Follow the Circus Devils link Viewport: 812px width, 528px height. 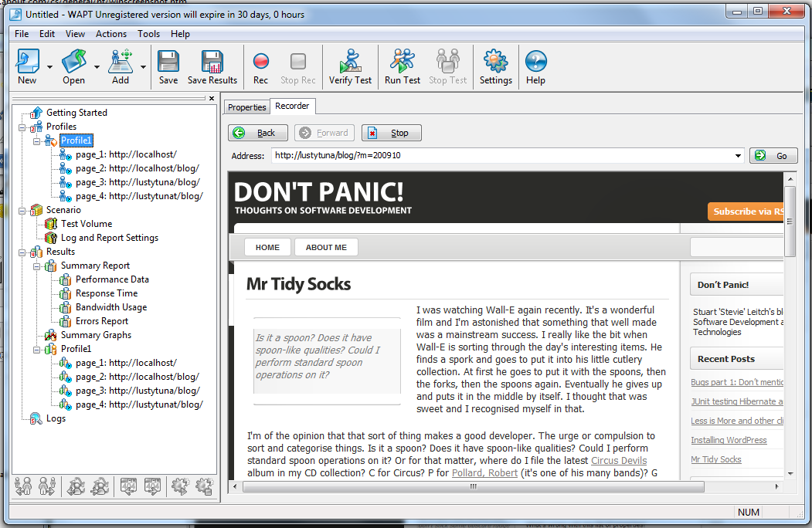[x=619, y=461]
